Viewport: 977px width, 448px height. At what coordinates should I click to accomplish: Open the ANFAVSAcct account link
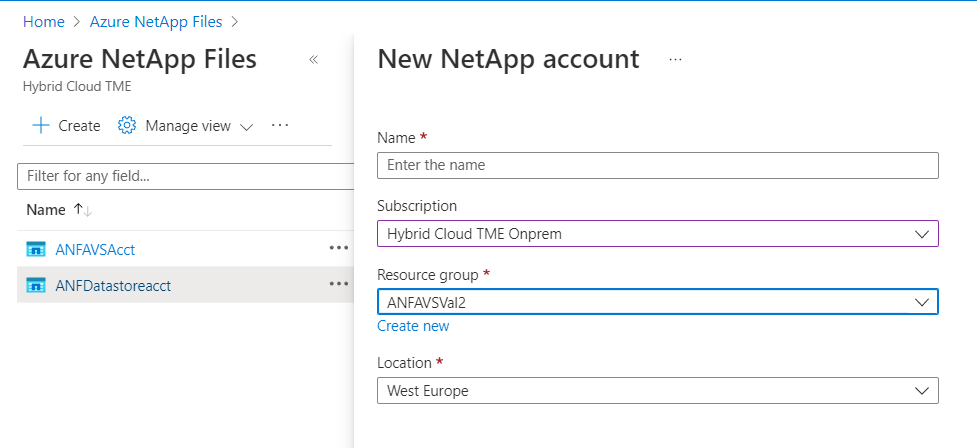94,249
